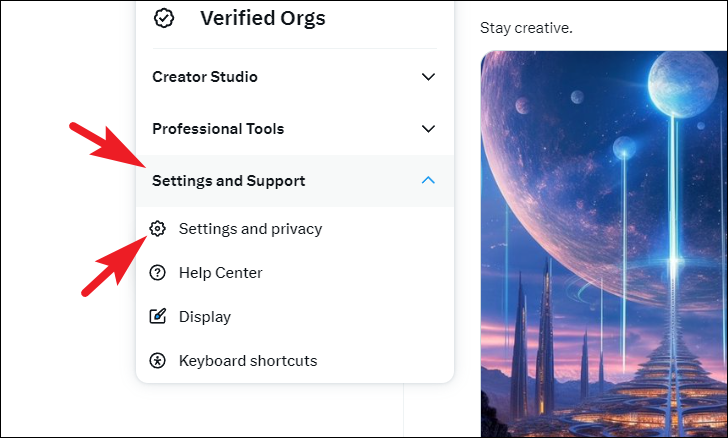Open the Verified Orgs menu entry
This screenshot has width=728, height=438.
pos(262,18)
